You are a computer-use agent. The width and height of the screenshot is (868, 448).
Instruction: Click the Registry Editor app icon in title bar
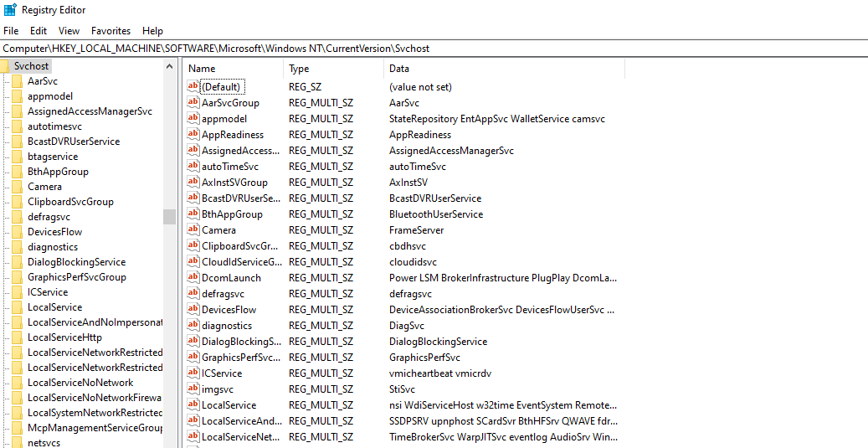point(10,10)
